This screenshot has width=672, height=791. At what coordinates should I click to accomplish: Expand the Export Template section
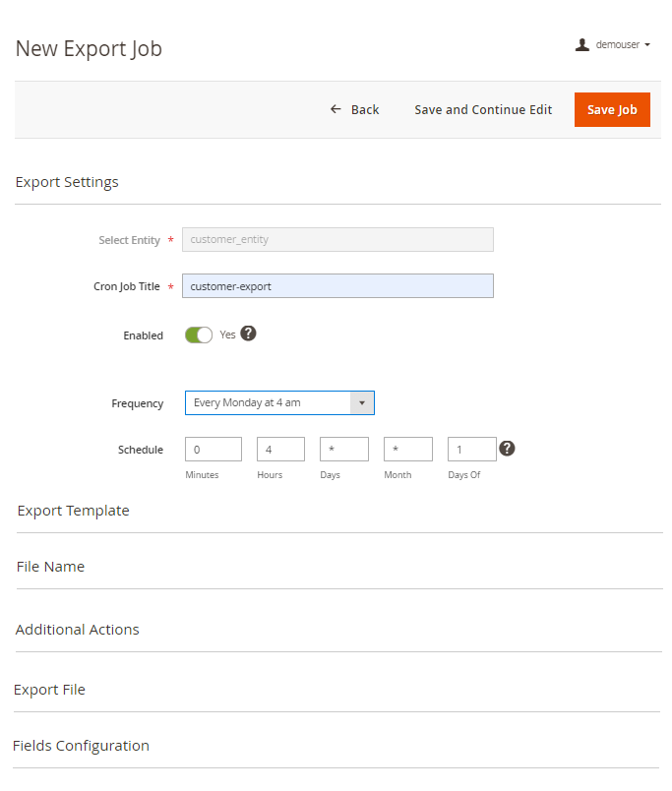[74, 511]
